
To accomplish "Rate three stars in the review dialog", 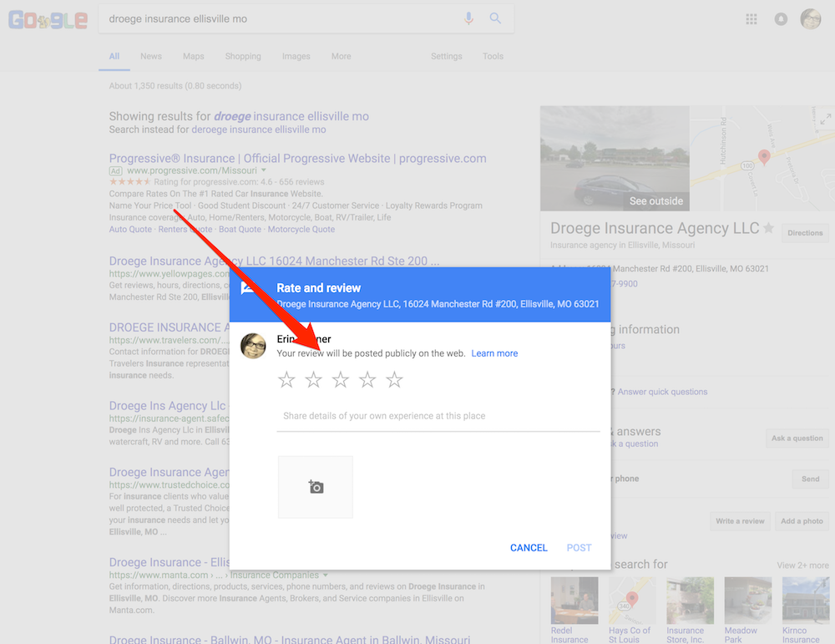I will (341, 380).
